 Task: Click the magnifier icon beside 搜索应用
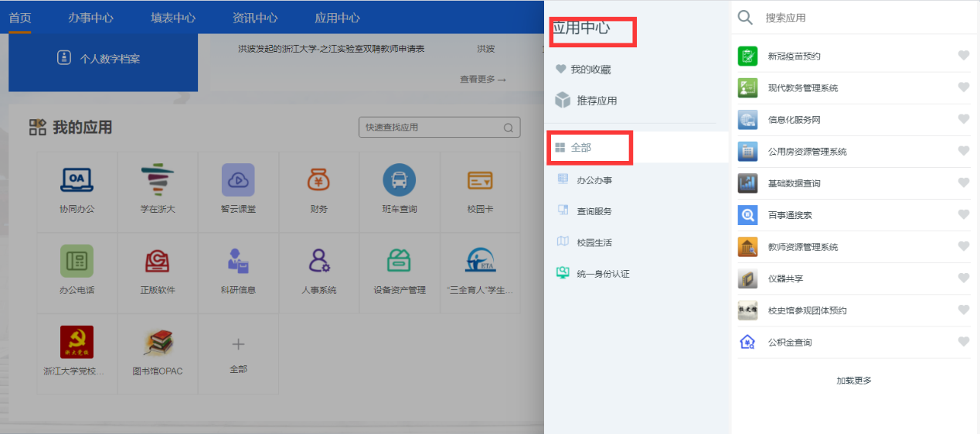point(745,17)
